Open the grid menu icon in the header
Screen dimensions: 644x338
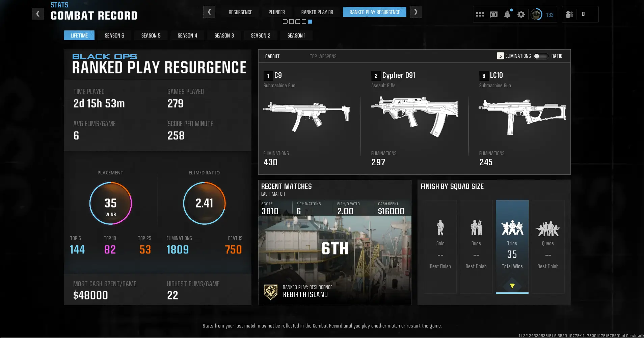480,15
